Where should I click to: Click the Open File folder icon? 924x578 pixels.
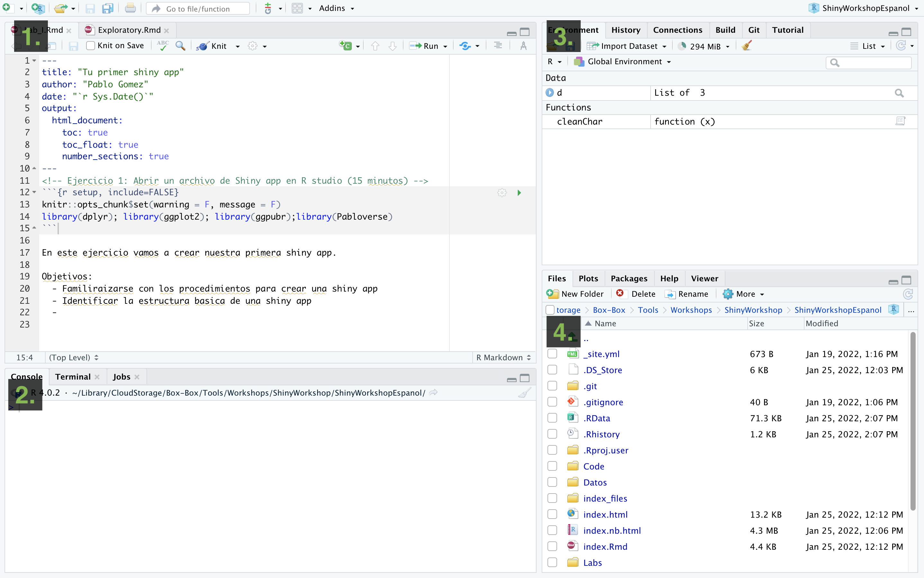[x=60, y=8]
